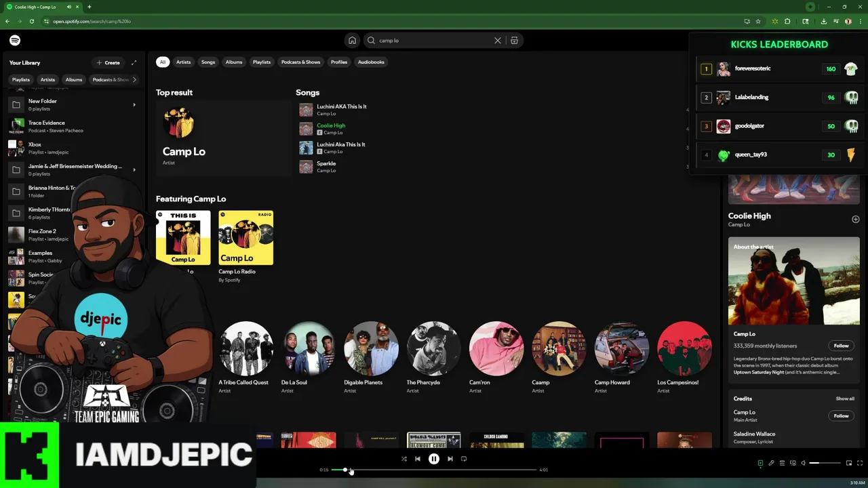
Task: Click Chrome's back arrow
Action: [7, 21]
